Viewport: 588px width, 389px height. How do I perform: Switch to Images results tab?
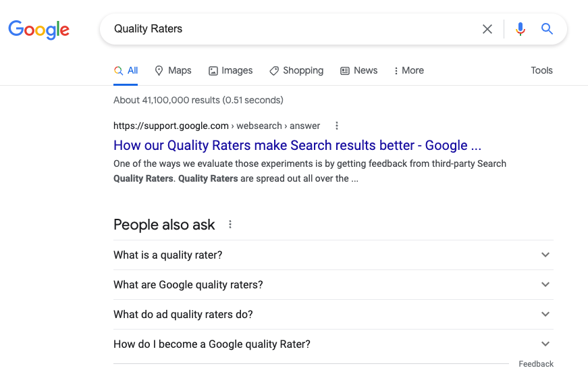click(230, 70)
